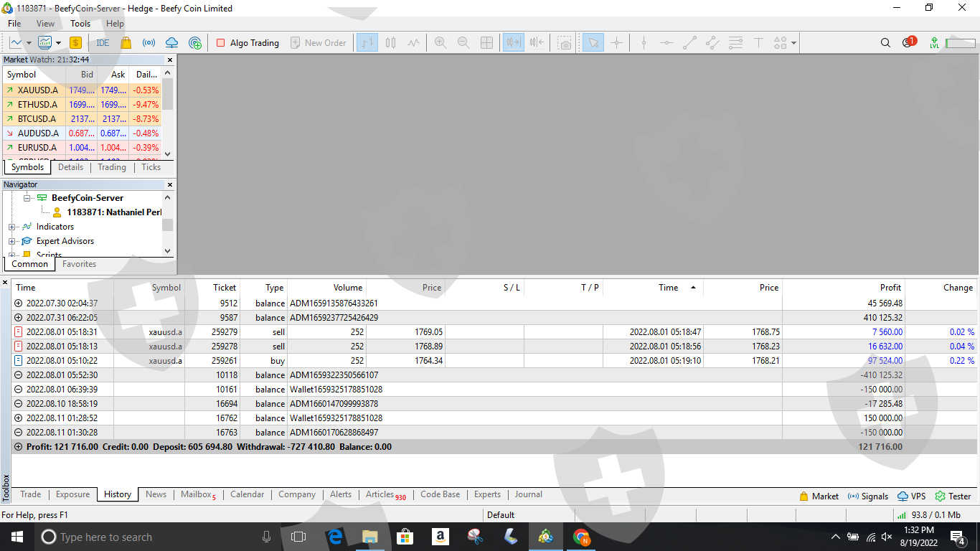Open notifications icon with red badge
Viewport: 980px width, 551px height.
[x=908, y=43]
